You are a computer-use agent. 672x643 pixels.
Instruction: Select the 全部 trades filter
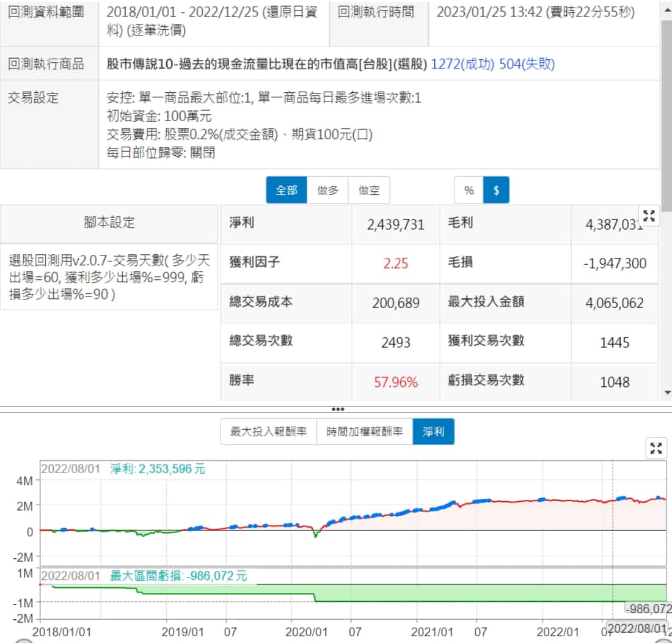(x=287, y=190)
